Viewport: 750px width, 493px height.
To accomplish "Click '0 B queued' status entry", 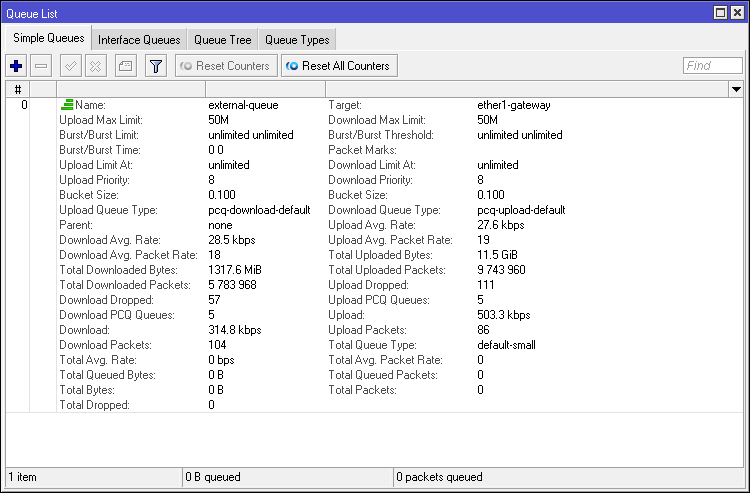I will (x=213, y=477).
